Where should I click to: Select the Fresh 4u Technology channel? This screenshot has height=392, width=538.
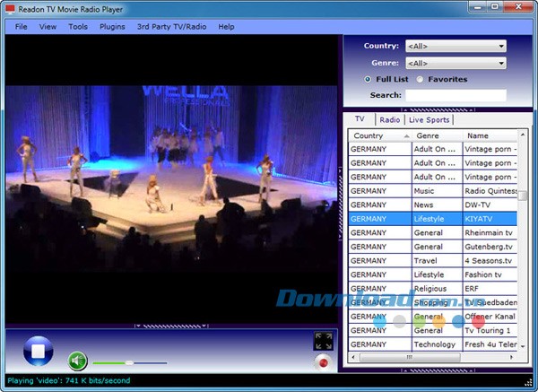pos(433,344)
